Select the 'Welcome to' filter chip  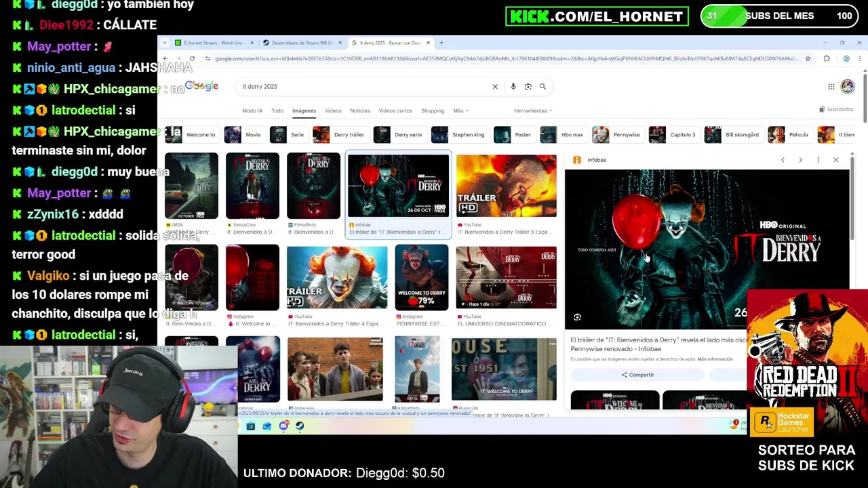[192, 134]
